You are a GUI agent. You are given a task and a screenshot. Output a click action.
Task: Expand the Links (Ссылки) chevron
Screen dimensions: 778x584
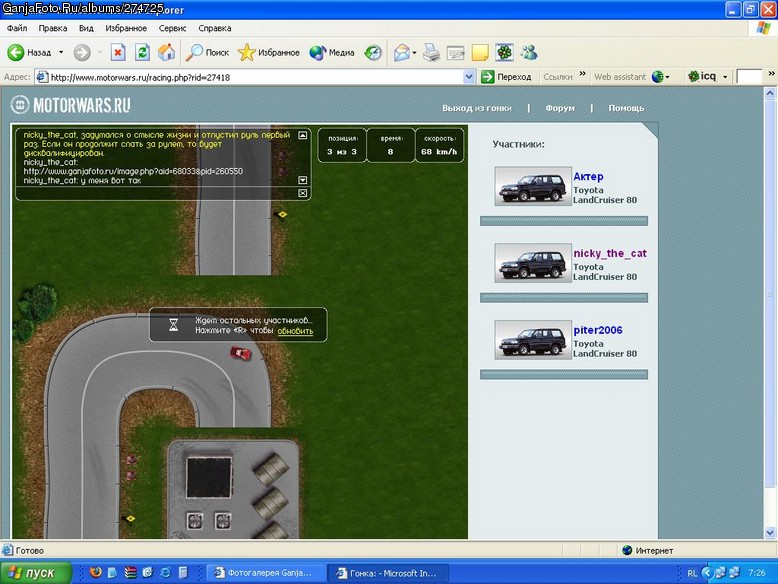pyautogui.click(x=583, y=74)
